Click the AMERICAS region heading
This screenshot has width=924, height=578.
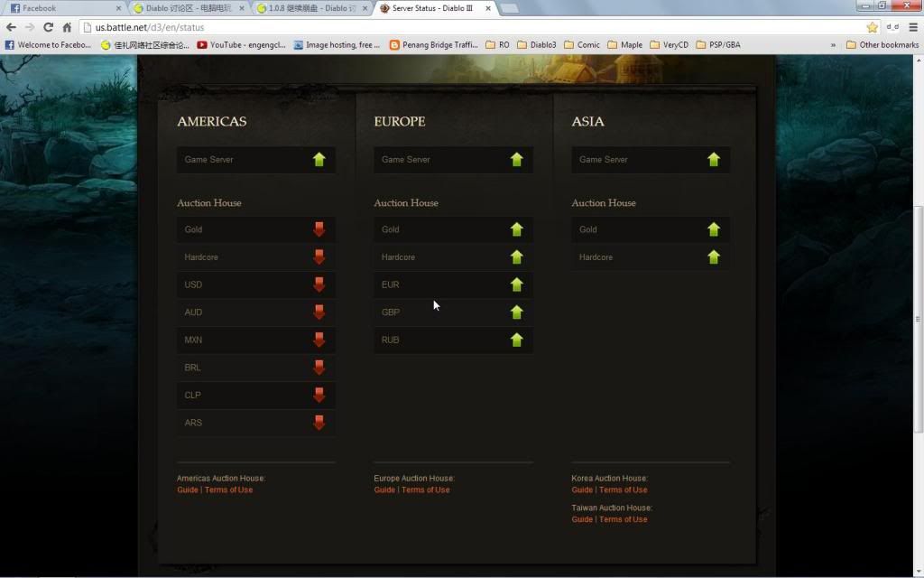click(x=212, y=122)
